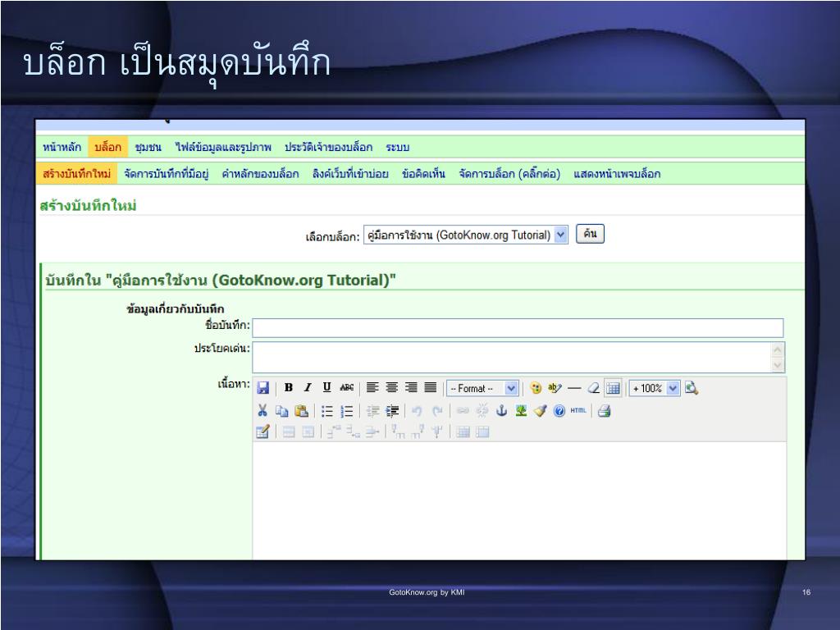This screenshot has width=840, height=630.
Task: Open editor help question mark icon
Action: (x=559, y=411)
